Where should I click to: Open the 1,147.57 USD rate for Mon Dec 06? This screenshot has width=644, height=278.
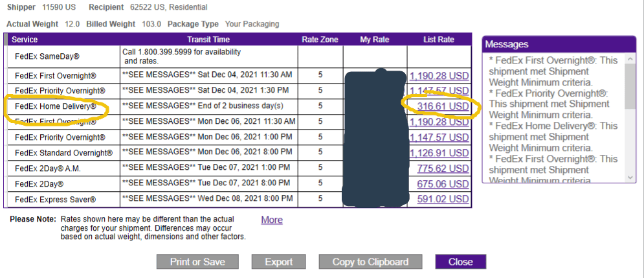[439, 137]
